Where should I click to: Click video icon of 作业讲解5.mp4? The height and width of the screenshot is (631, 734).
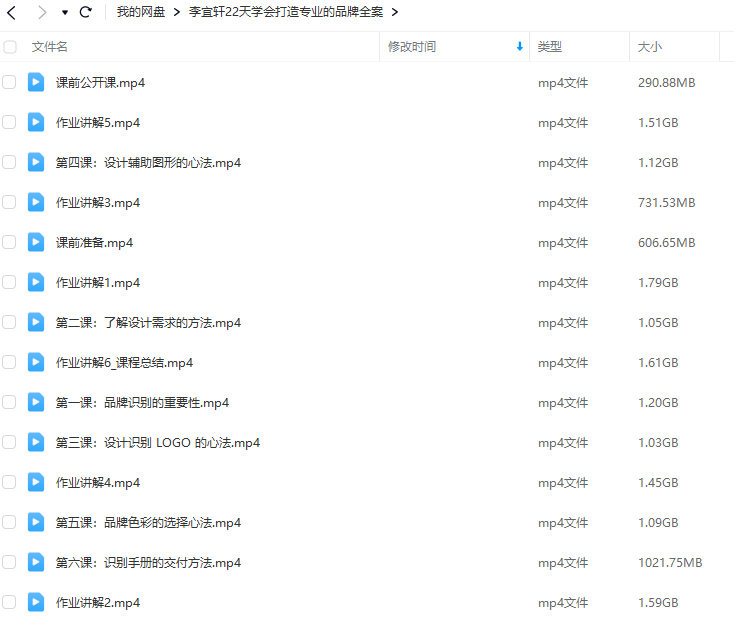(36, 123)
